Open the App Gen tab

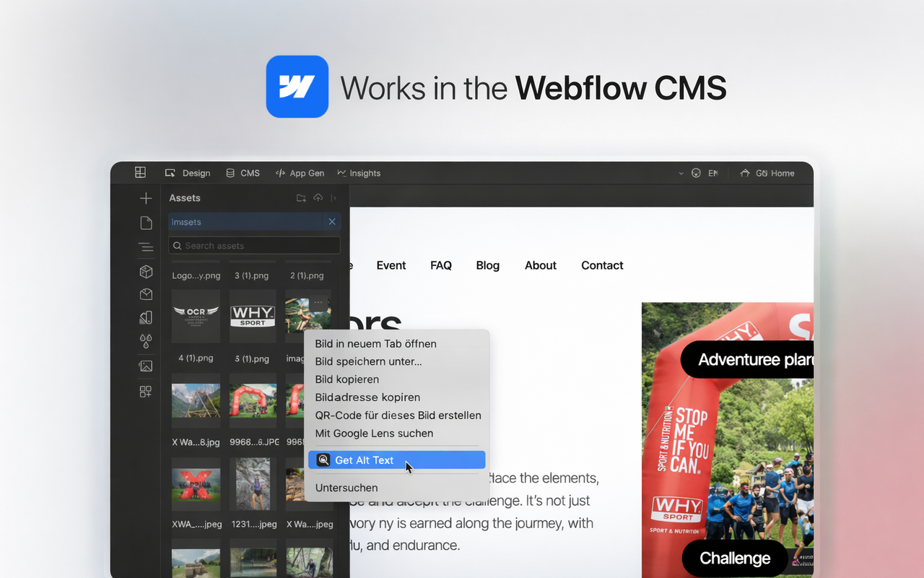pyautogui.click(x=300, y=173)
